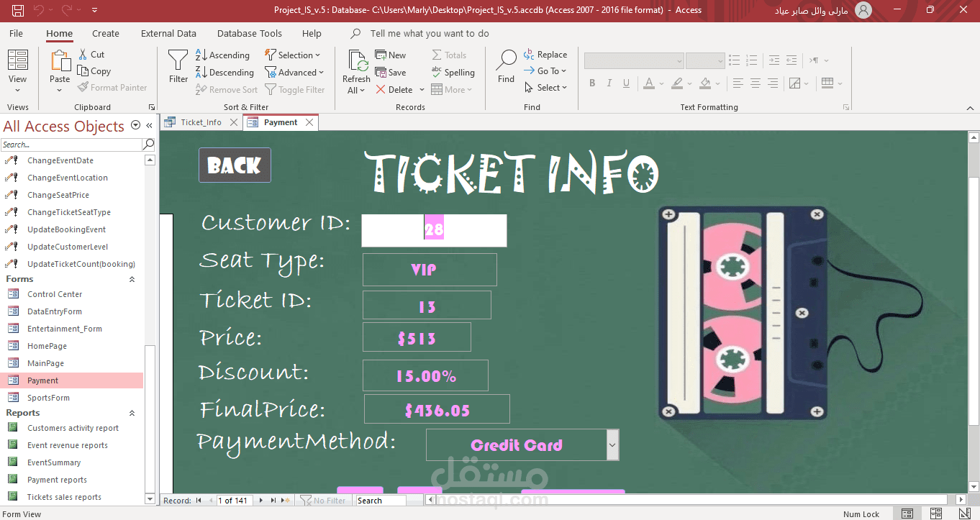Click the Save record command
The width and height of the screenshot is (980, 520).
pyautogui.click(x=391, y=73)
